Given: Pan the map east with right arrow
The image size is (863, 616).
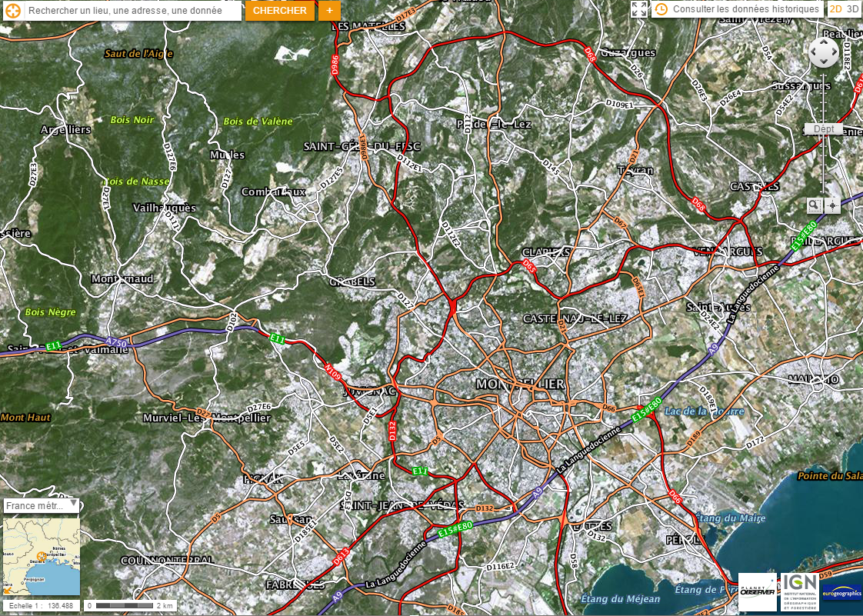Looking at the screenshot, I should coord(834,53).
